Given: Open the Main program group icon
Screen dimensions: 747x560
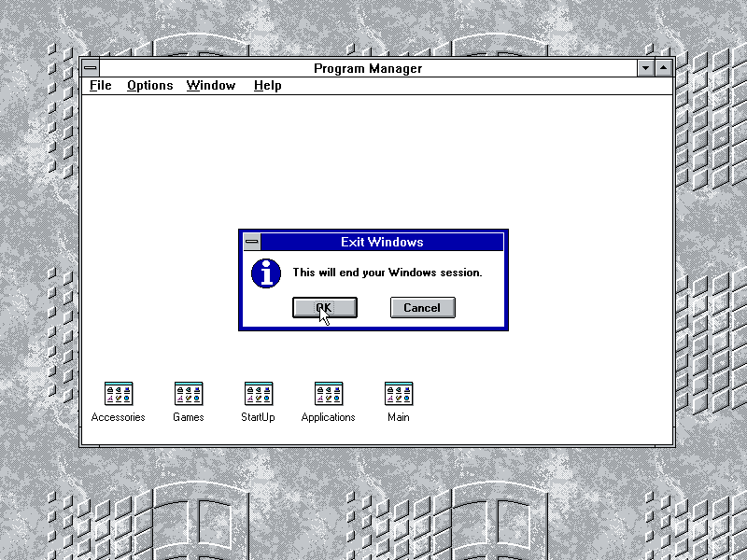Looking at the screenshot, I should pyautogui.click(x=399, y=393).
